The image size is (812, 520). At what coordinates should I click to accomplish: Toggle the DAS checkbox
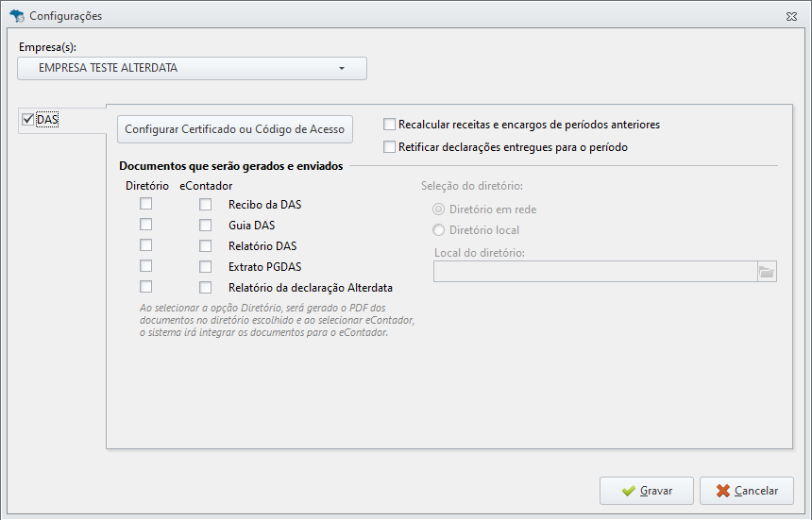pos(28,120)
